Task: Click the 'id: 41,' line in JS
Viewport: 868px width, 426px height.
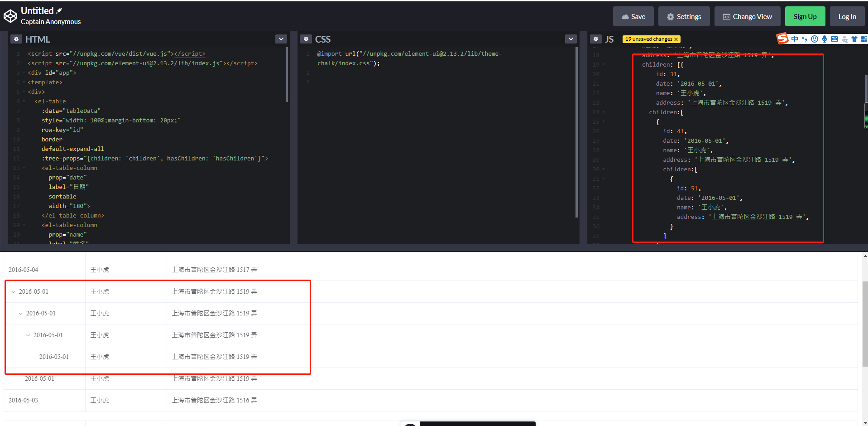Action: (x=675, y=131)
